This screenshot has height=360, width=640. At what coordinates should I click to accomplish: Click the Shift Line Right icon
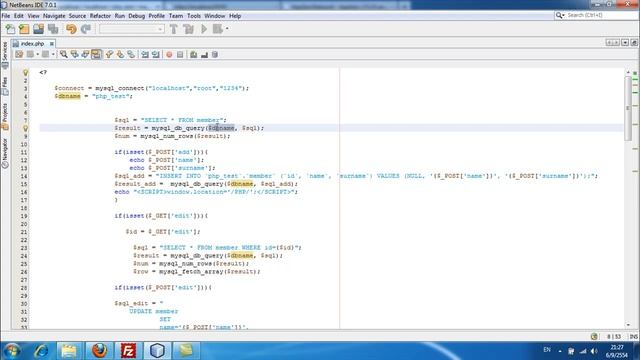(156, 54)
